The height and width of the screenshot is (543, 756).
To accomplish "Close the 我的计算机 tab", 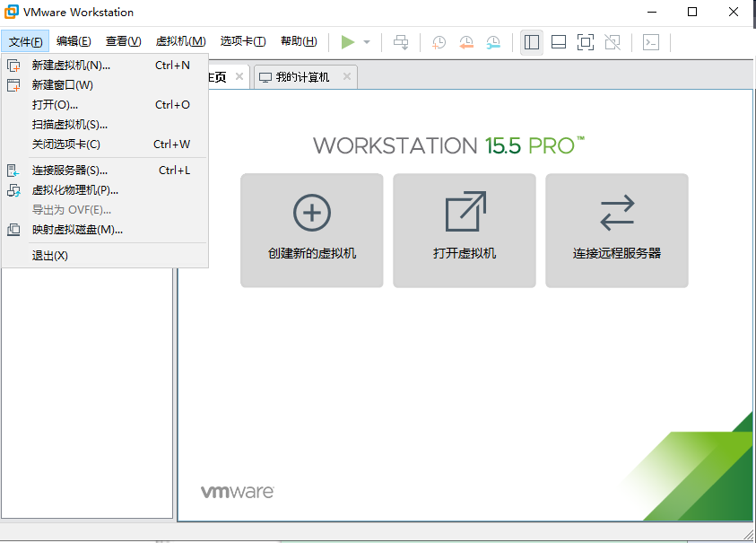I will [x=347, y=76].
